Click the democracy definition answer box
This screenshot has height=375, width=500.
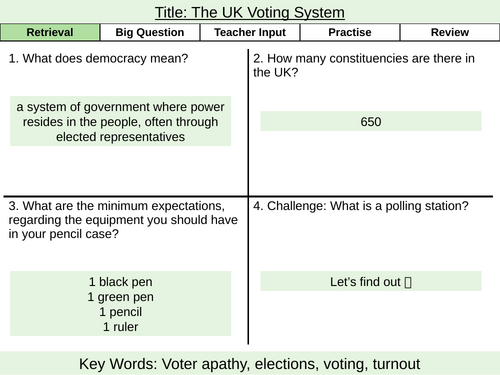click(x=120, y=121)
